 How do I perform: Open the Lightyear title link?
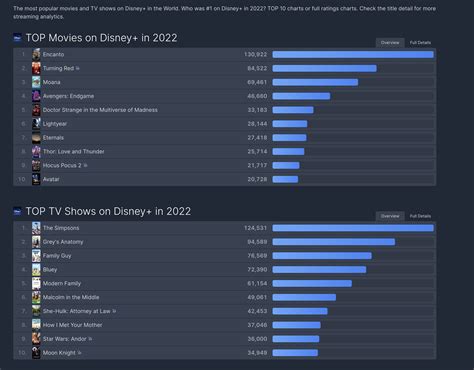click(55, 124)
